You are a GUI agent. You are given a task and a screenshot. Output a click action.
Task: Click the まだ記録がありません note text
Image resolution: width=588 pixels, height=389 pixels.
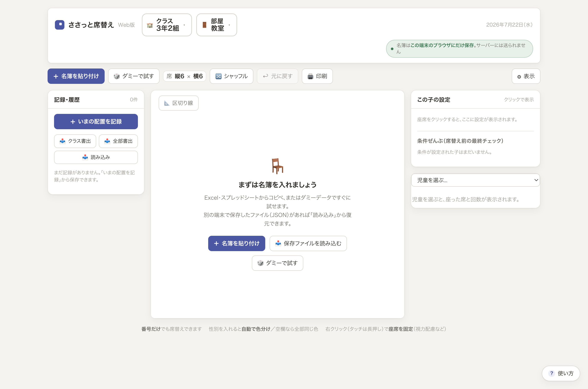(94, 176)
